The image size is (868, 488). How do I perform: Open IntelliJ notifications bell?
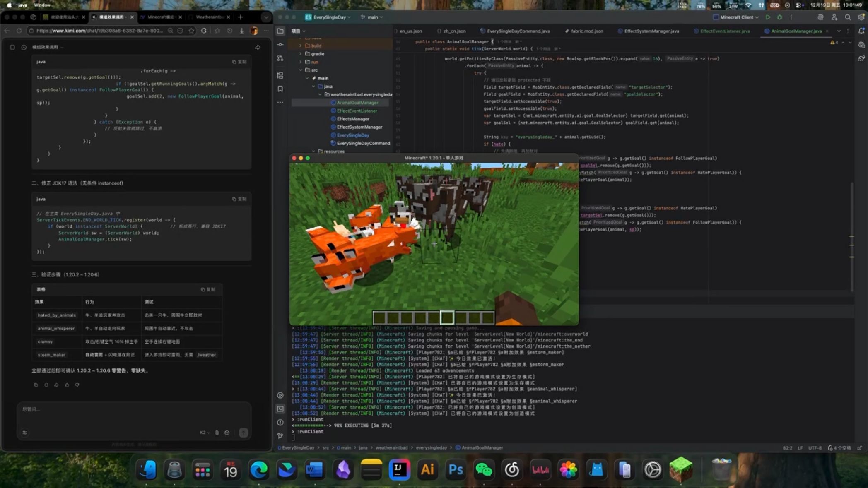[861, 31]
